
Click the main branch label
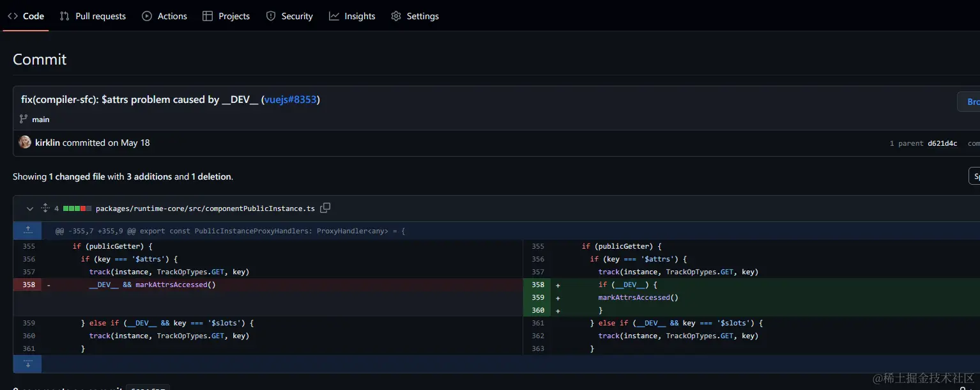pos(41,120)
